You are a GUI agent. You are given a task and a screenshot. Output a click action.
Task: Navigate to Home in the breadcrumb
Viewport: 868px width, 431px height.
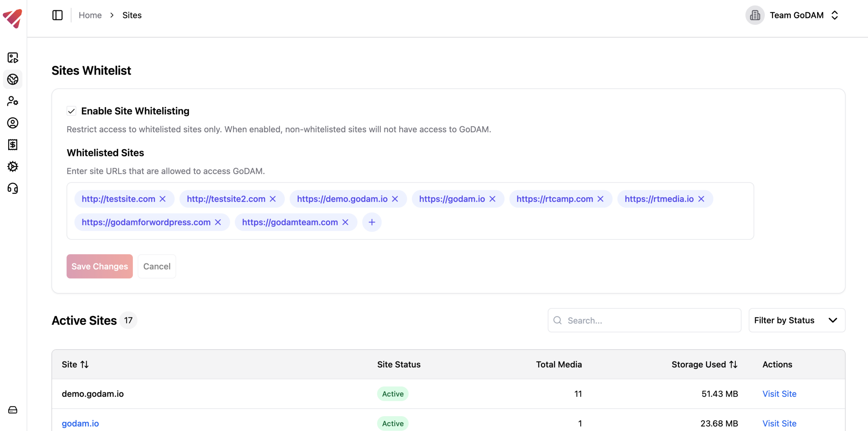tap(90, 15)
